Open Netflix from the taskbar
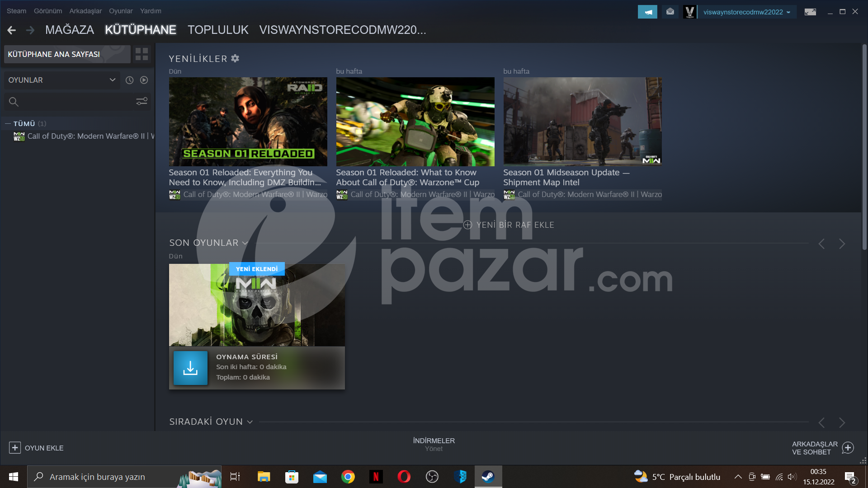868x488 pixels. [376, 477]
